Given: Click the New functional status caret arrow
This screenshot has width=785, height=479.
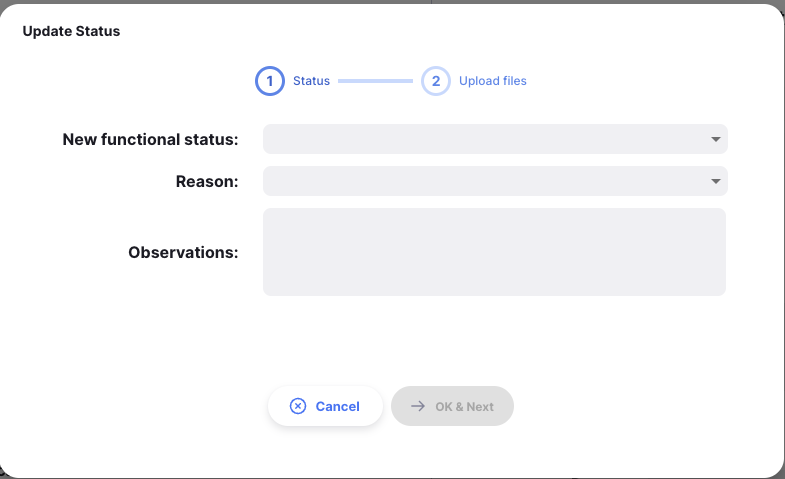Looking at the screenshot, I should coord(715,139).
